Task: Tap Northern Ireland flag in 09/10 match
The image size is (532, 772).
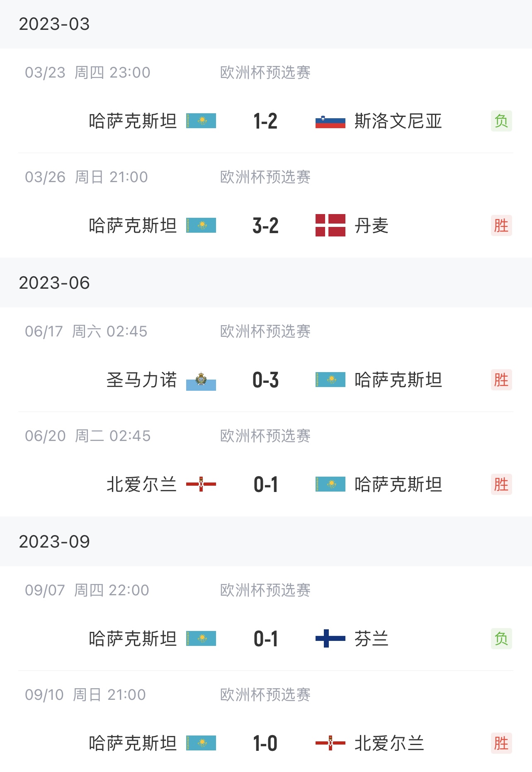Action: click(330, 743)
